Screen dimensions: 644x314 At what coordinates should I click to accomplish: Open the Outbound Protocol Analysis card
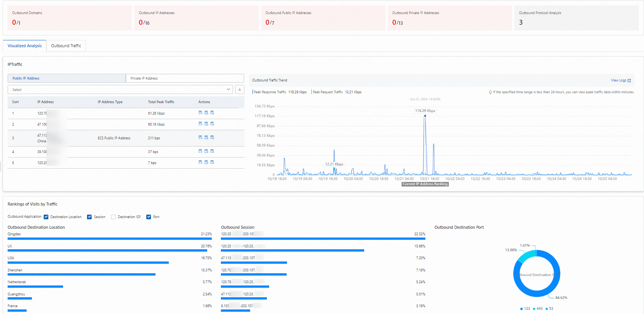(x=576, y=18)
